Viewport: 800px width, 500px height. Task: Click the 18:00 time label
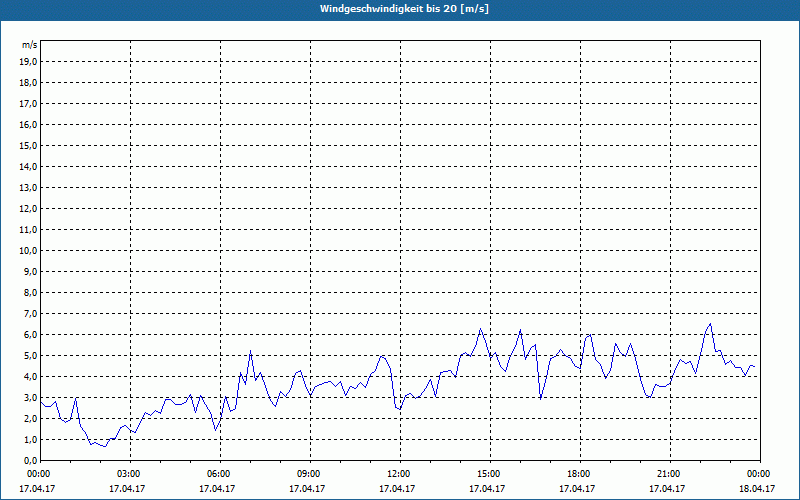click(580, 474)
